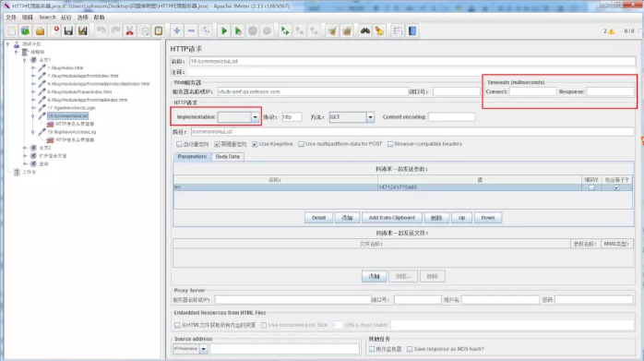Click the Shutdown test icon
The height and width of the screenshot is (361, 644).
coord(267,30)
